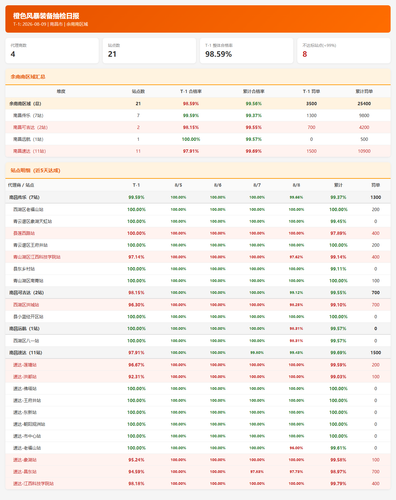Screen dimensions: 396x500
Task: Click the '累计罚单' summary column header
Action: (364, 91)
